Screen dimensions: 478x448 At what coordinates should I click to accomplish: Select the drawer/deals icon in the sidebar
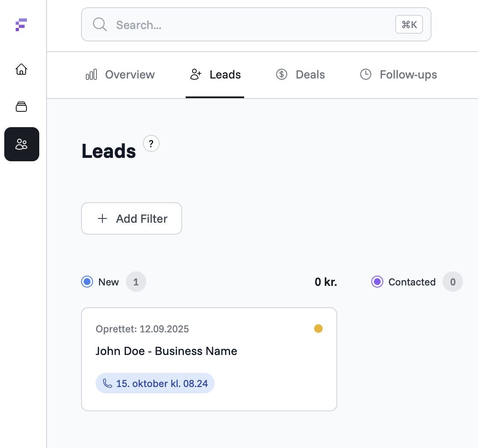pos(21,107)
